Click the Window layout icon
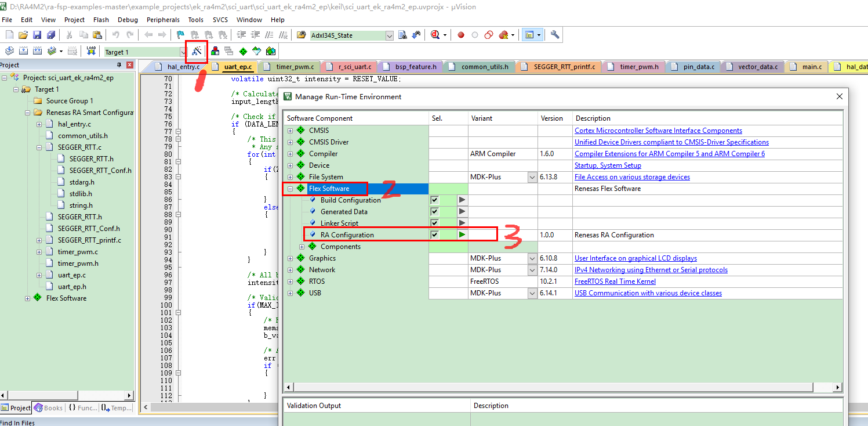Viewport: 868px width, 426px height. tap(529, 35)
